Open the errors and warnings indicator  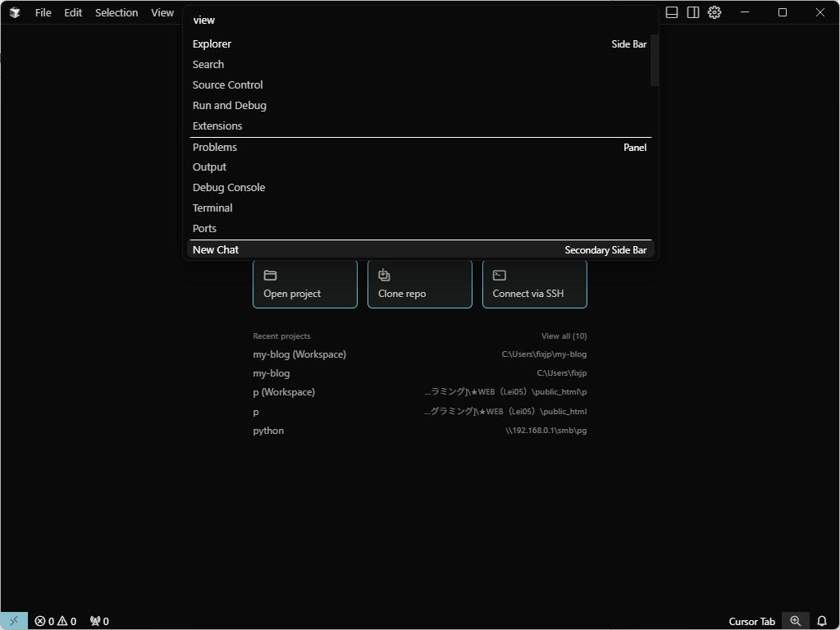pyautogui.click(x=55, y=621)
